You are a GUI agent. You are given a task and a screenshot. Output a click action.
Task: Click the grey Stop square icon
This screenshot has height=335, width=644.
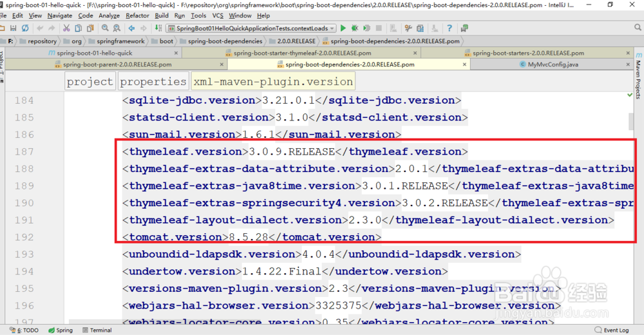coord(379,28)
